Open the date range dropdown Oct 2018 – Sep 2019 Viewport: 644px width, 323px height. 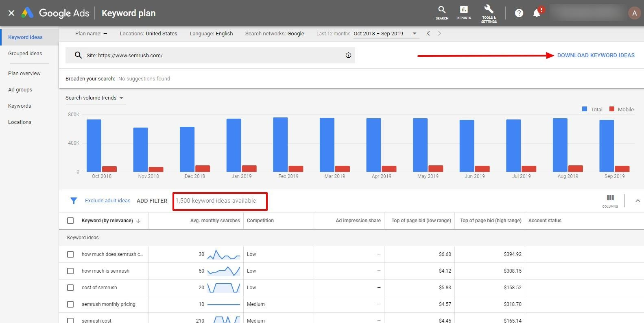385,33
